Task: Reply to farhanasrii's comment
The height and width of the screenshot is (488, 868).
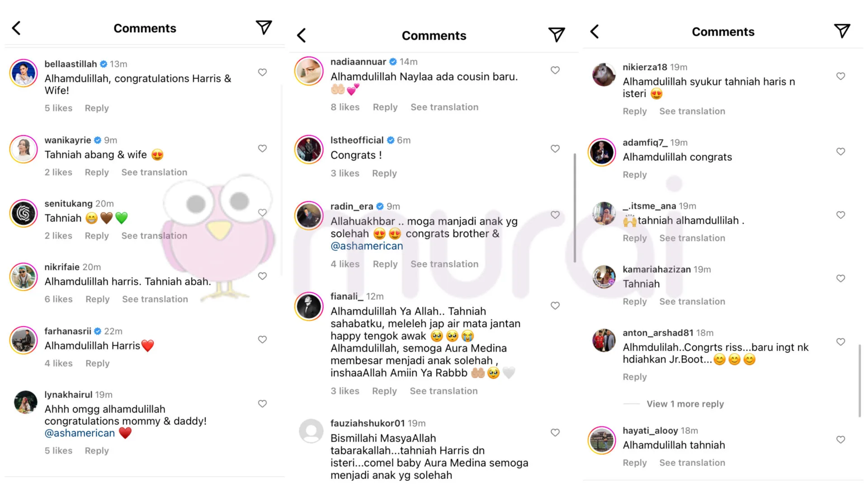Action: [97, 363]
